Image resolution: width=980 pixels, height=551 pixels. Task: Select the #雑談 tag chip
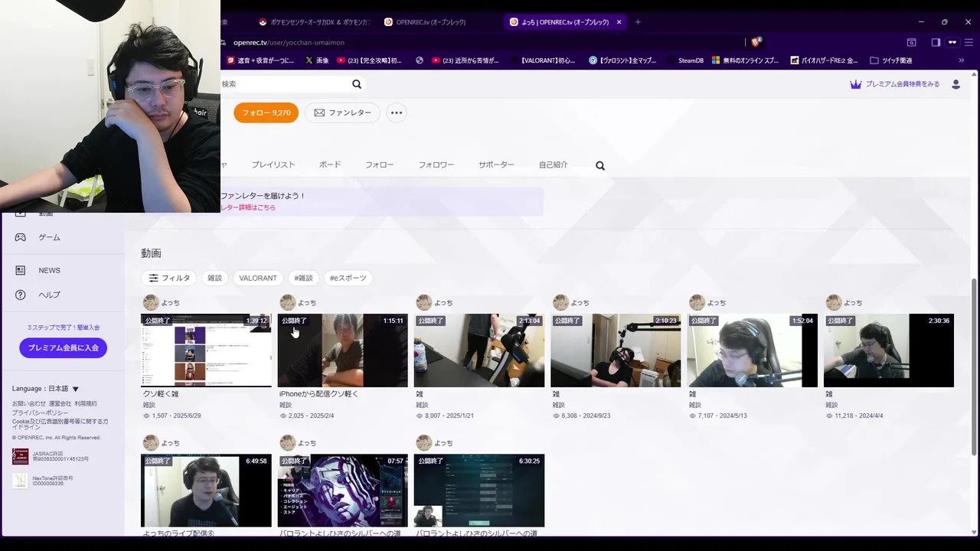click(303, 278)
